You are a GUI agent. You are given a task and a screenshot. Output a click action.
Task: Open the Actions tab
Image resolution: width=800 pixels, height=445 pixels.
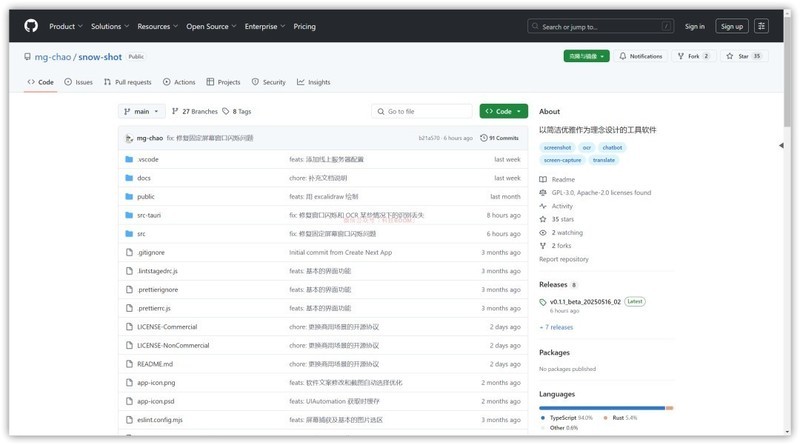pyautogui.click(x=179, y=82)
